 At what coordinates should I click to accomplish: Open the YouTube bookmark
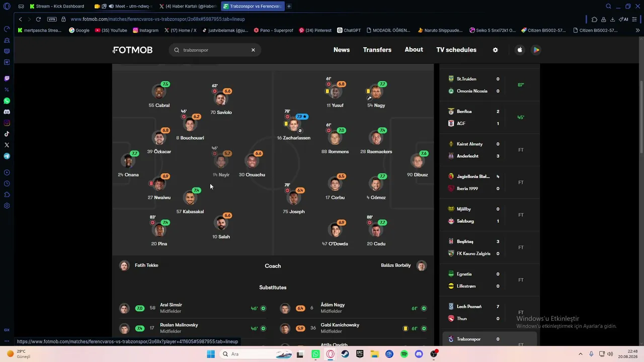(111, 30)
